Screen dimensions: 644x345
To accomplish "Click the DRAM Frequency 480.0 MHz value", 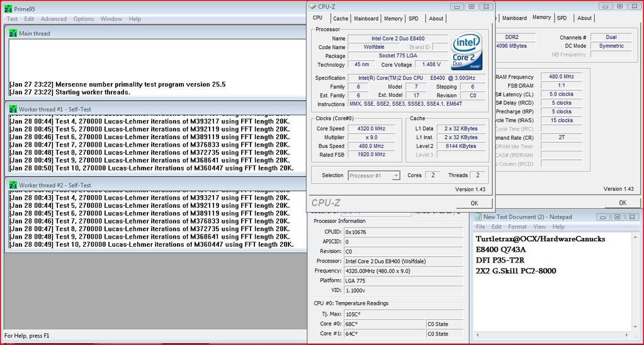I will (563, 76).
